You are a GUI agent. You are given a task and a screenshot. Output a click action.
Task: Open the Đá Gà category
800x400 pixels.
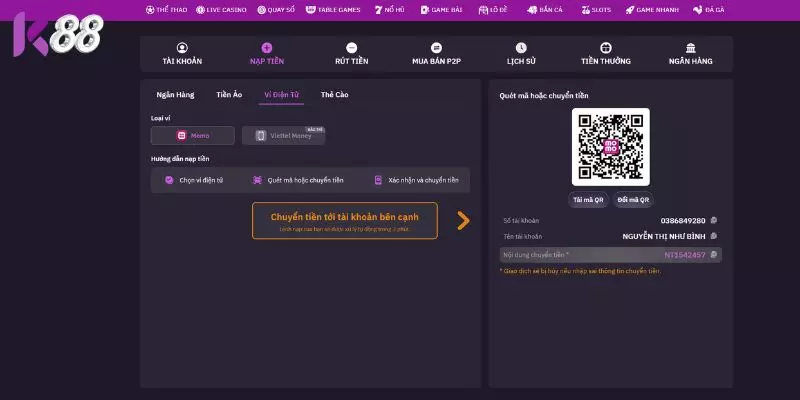tap(709, 10)
